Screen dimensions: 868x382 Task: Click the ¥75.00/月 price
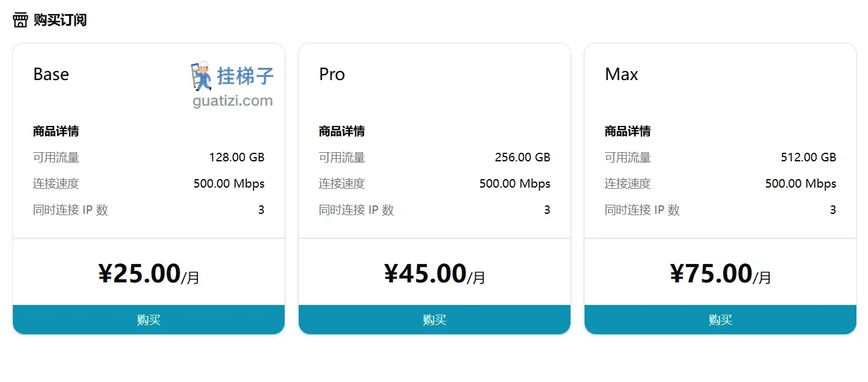tap(720, 274)
